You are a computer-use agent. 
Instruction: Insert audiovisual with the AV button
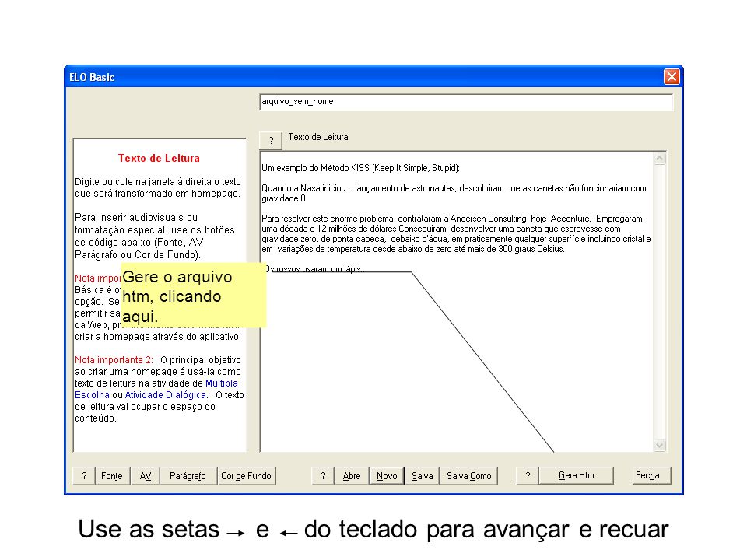point(146,476)
